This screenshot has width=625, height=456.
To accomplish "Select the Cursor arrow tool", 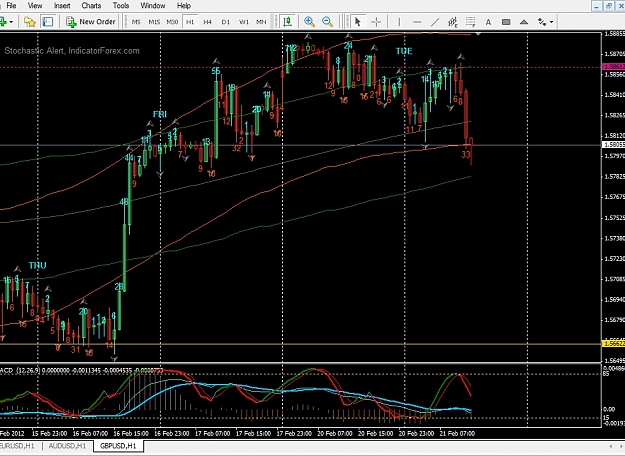I will (x=358, y=22).
